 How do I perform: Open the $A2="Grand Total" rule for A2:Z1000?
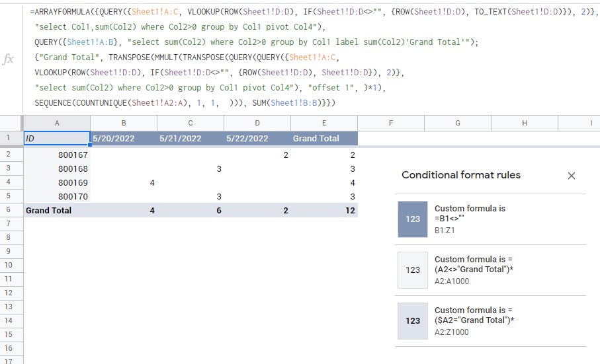click(x=491, y=321)
